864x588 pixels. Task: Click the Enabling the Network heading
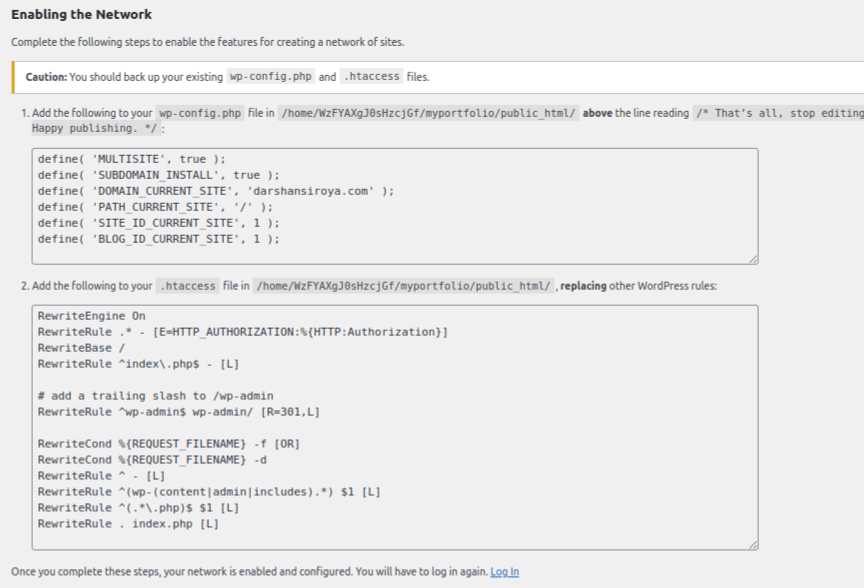coord(82,14)
